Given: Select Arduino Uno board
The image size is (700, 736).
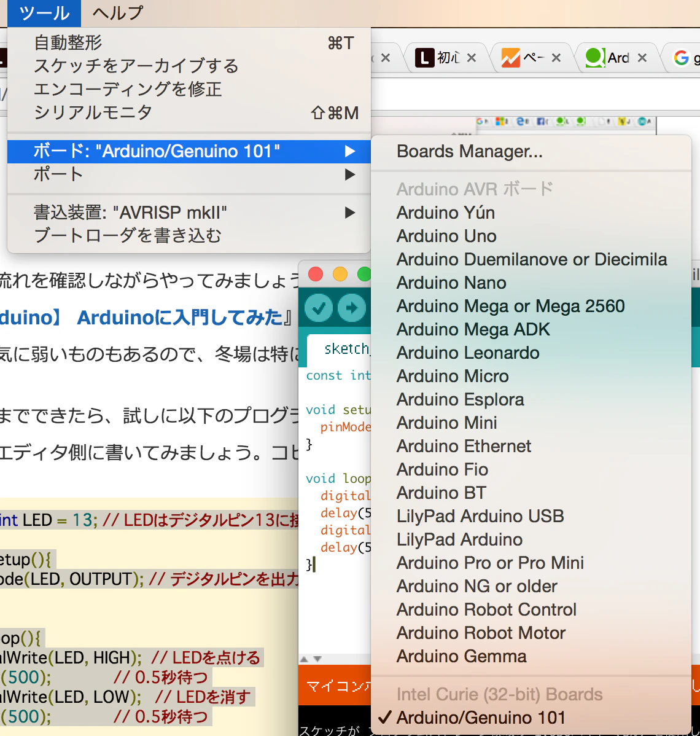Looking at the screenshot, I should tap(531, 236).
